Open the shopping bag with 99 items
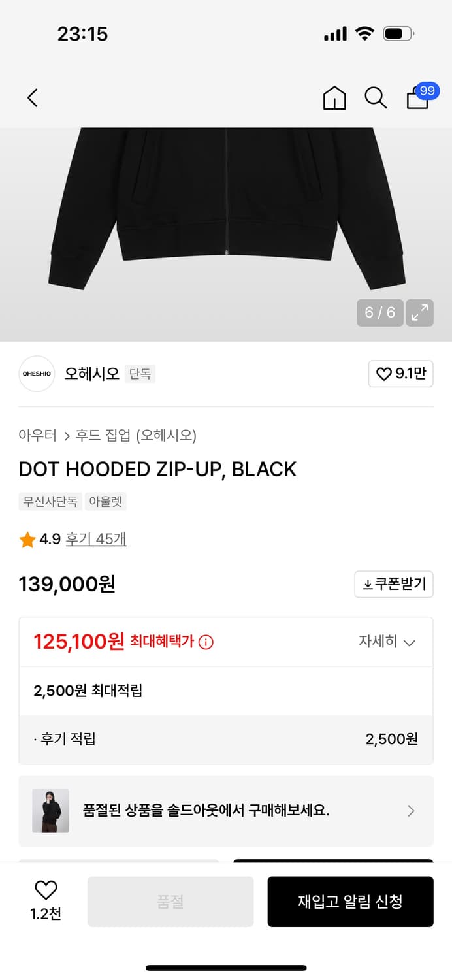Viewport: 452px width, 980px height. pyautogui.click(x=417, y=97)
